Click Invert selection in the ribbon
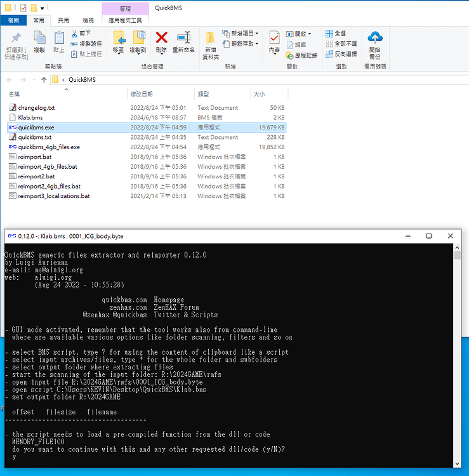The image size is (469, 476). (x=341, y=54)
